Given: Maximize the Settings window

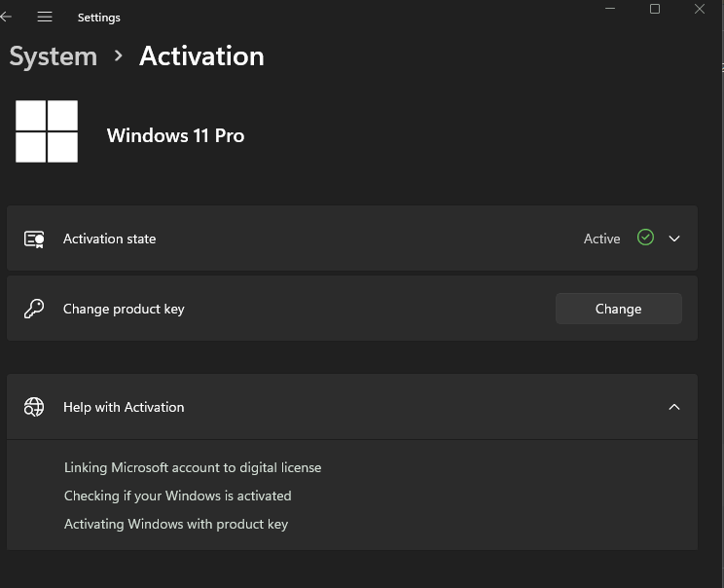Looking at the screenshot, I should (655, 9).
